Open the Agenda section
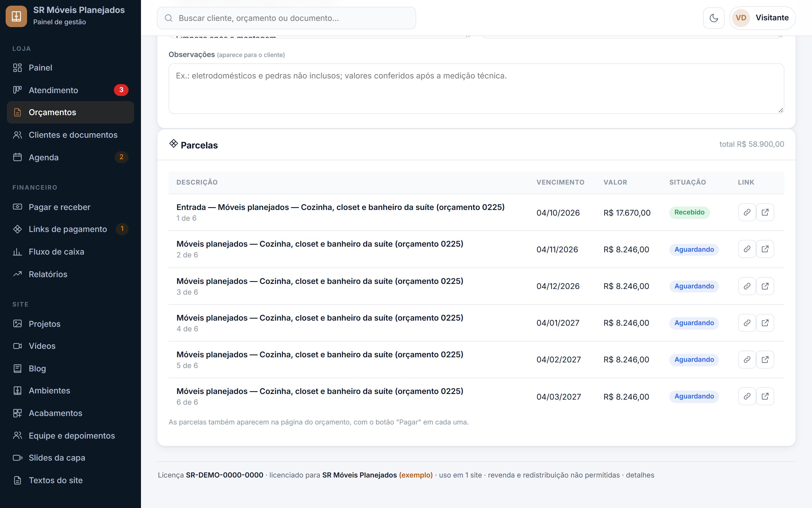Image resolution: width=812 pixels, height=508 pixels. click(70, 157)
